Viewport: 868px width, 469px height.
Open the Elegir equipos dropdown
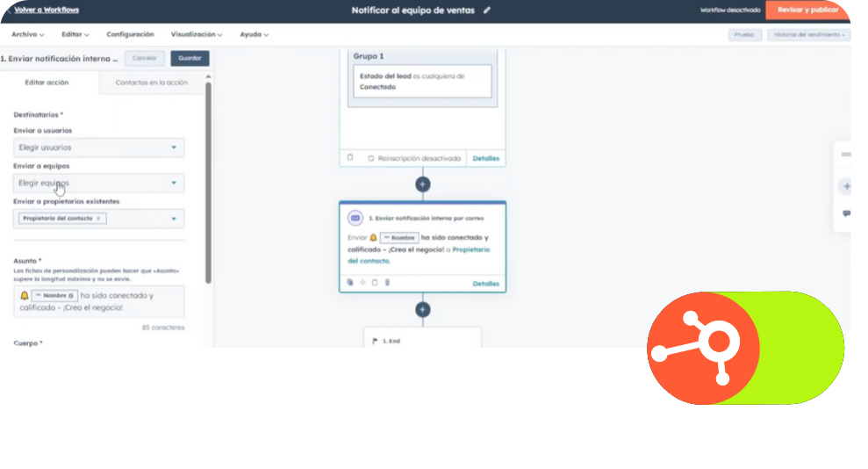[x=98, y=184]
